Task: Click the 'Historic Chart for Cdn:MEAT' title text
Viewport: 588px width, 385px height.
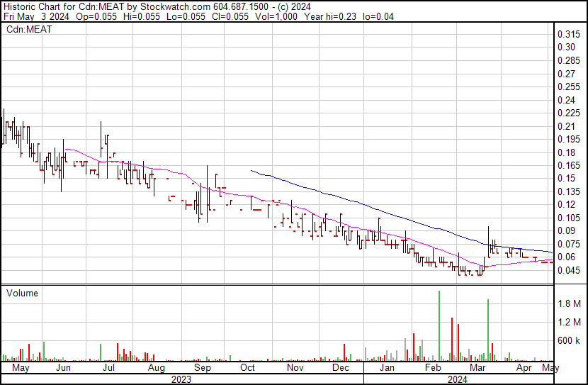Action: tap(64, 7)
